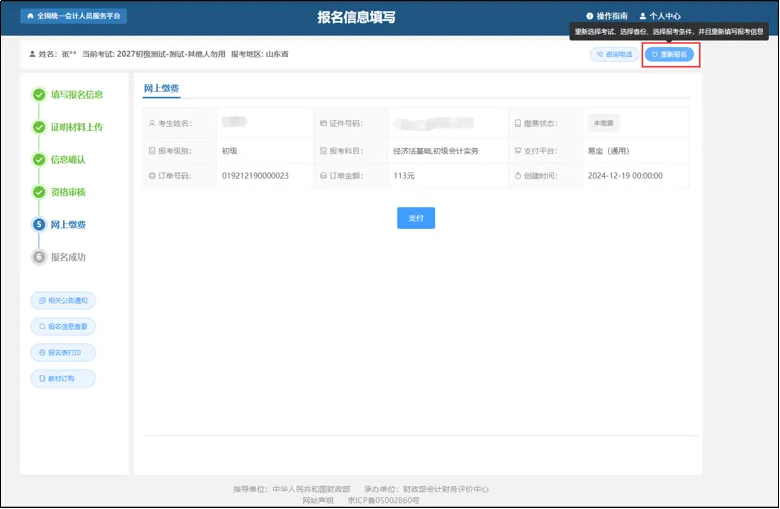Click the home icon in platform button
This screenshot has height=509, width=780.
click(30, 16)
